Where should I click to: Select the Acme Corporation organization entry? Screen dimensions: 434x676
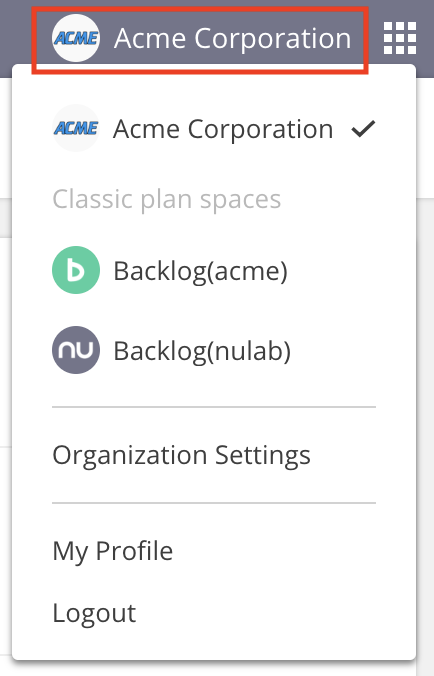click(214, 128)
